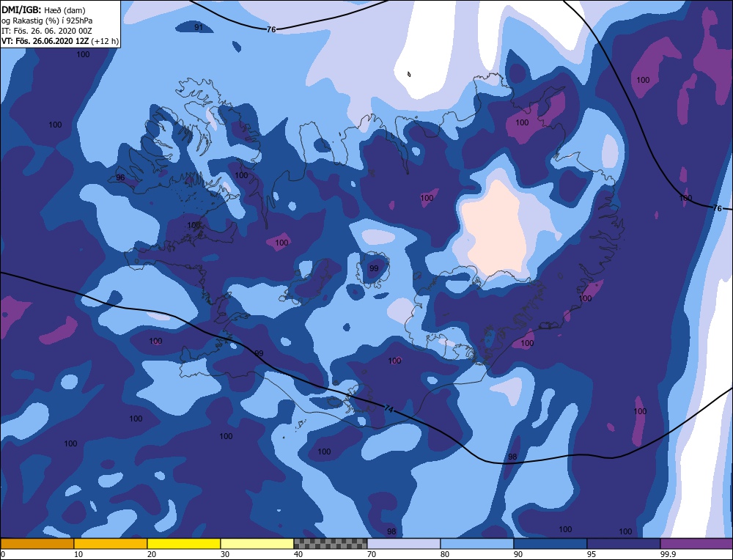Click the 'og Rakastig (%) í 925hPa' line
Viewport: 733px width, 560px height.
[x=47, y=20]
